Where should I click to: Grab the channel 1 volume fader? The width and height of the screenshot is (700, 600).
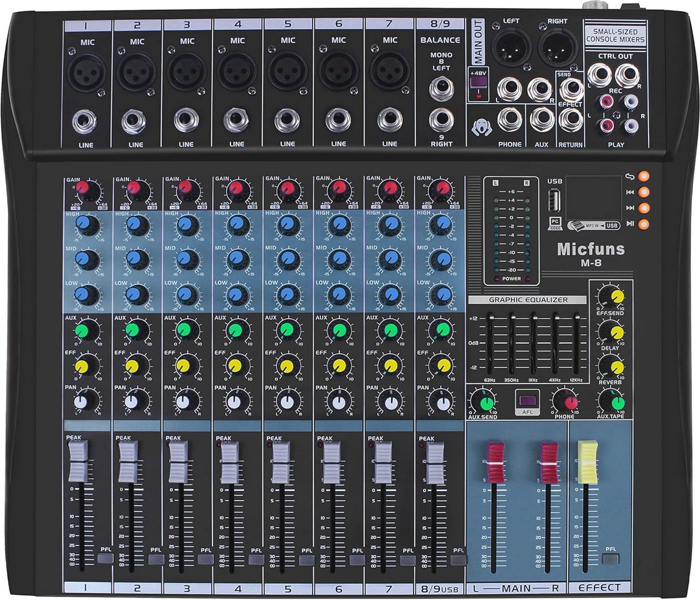click(78, 461)
